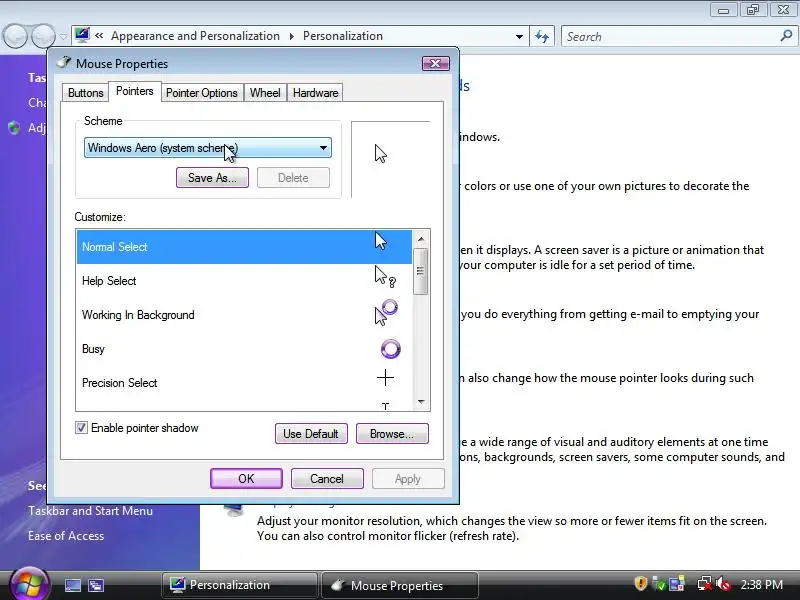Click the Search box in Personalization window

pyautogui.click(x=670, y=37)
